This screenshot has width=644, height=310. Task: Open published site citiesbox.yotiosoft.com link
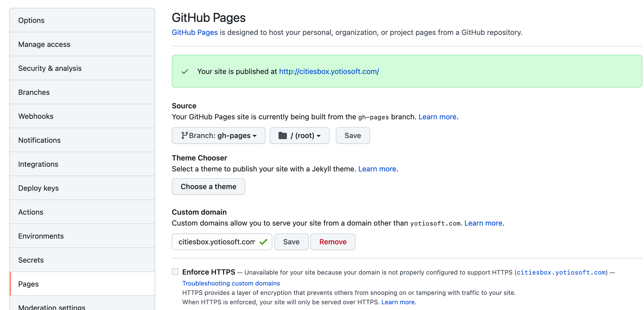coord(329,71)
